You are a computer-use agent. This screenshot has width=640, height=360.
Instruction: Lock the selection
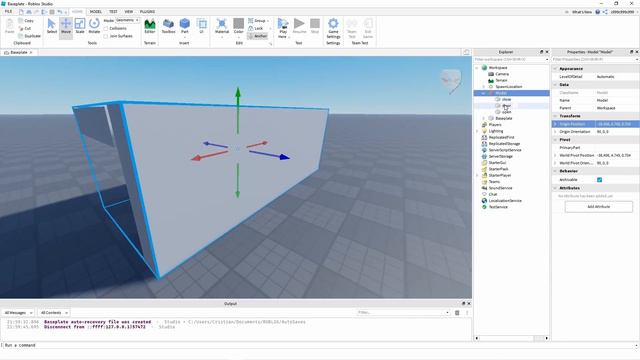256,29
